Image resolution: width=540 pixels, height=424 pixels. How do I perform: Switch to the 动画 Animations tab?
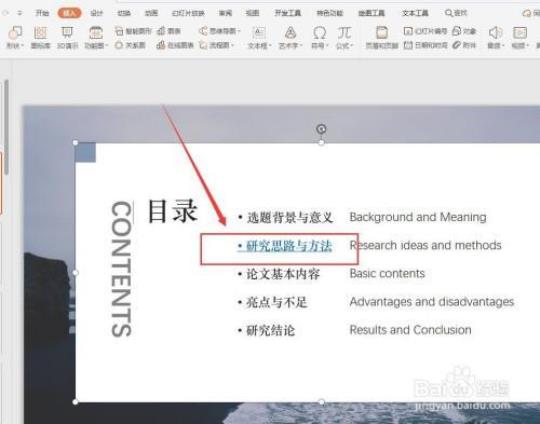[151, 13]
